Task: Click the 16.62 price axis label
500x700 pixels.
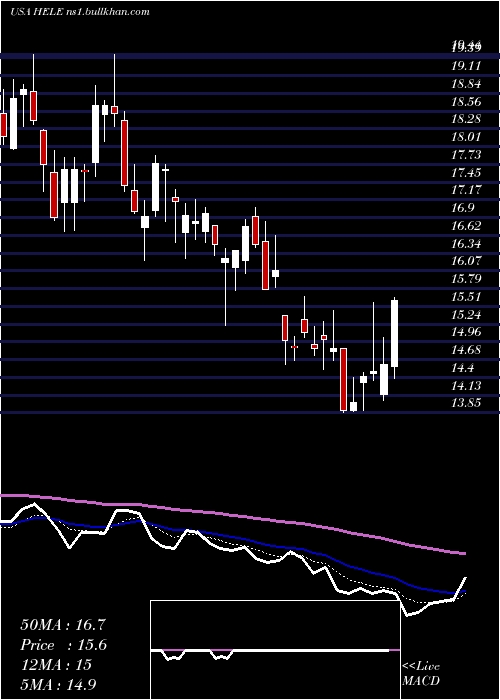Action: 466,225
